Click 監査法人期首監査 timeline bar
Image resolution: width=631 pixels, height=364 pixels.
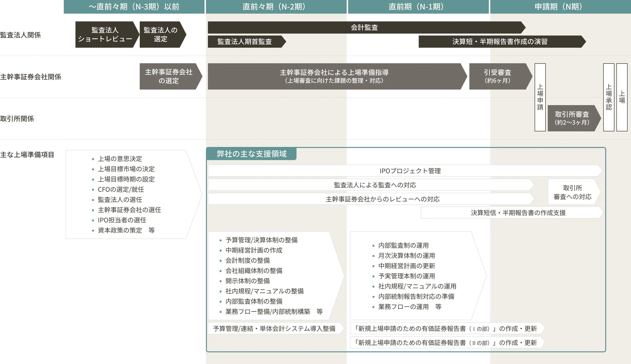pyautogui.click(x=245, y=42)
